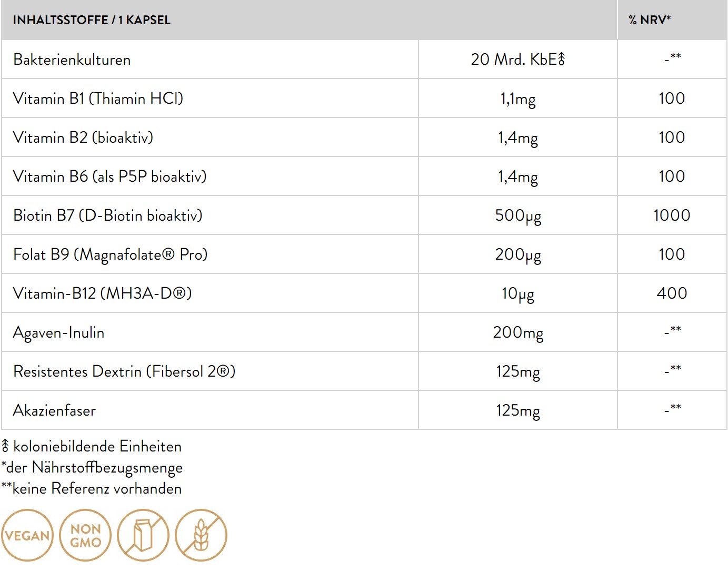Click the lactose-free milk carton icon
Viewport: 728px width, 580px height.
(x=143, y=535)
